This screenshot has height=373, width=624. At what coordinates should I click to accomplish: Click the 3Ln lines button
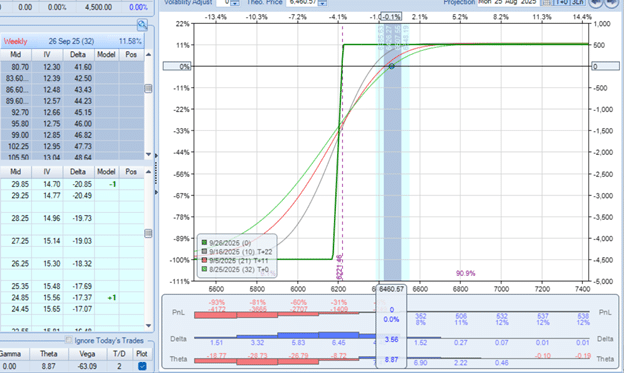tap(577, 2)
